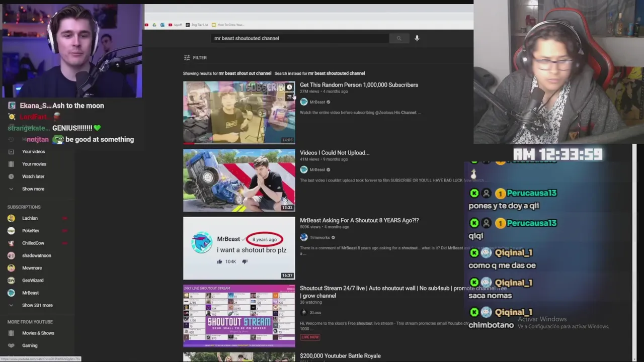Open Gaming sidebar icon
Screen dimensions: 644x362
11,345
